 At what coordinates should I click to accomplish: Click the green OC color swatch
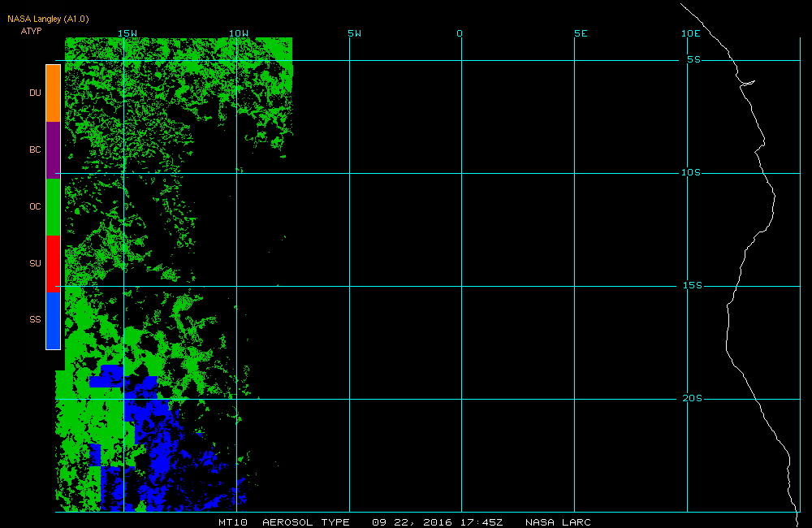coord(54,207)
